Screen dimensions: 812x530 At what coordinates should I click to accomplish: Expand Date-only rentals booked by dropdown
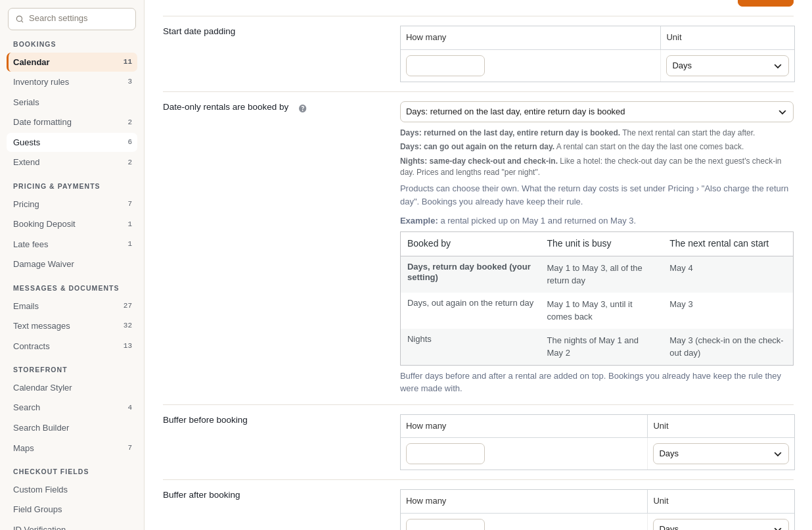point(597,112)
